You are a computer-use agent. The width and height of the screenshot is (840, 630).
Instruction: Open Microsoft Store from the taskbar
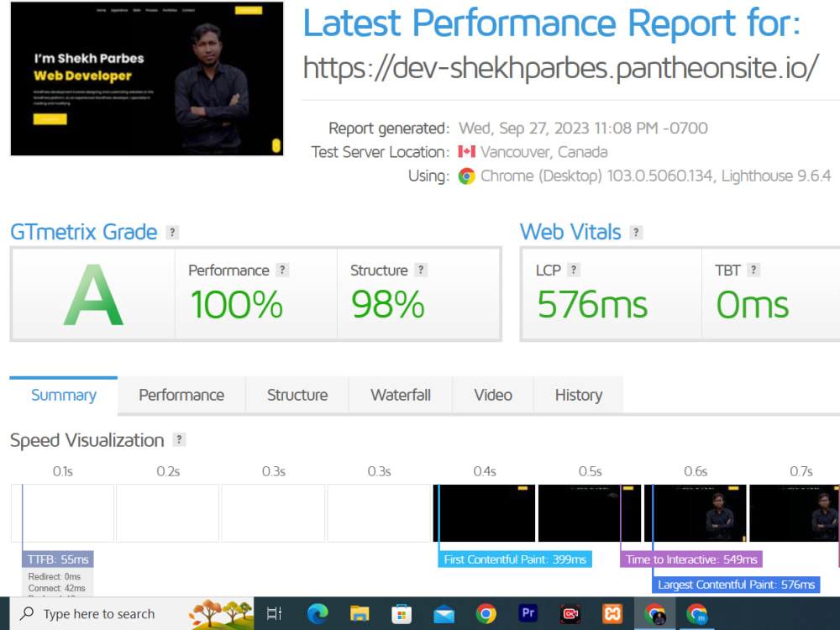coord(402,613)
